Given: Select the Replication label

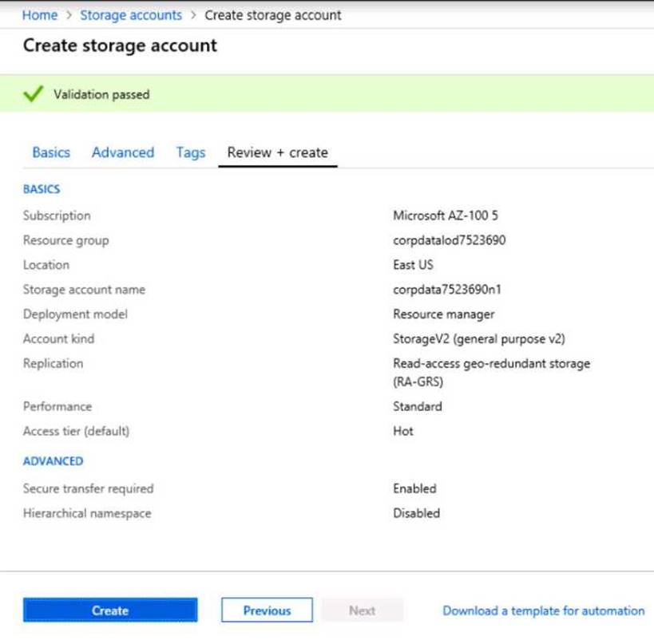Looking at the screenshot, I should pos(53,363).
